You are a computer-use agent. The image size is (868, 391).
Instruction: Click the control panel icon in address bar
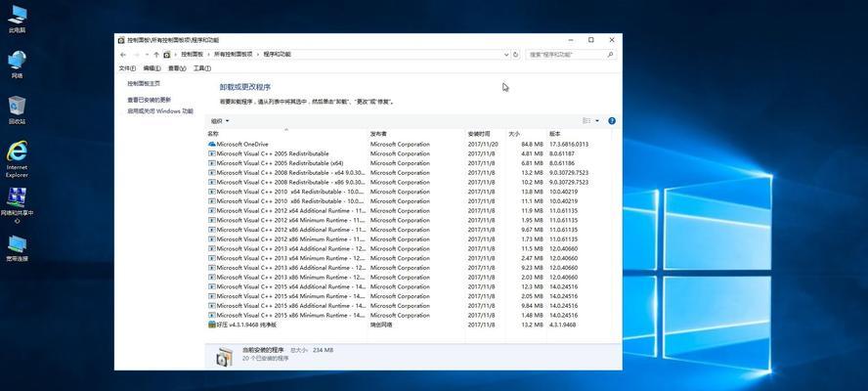pos(167,55)
